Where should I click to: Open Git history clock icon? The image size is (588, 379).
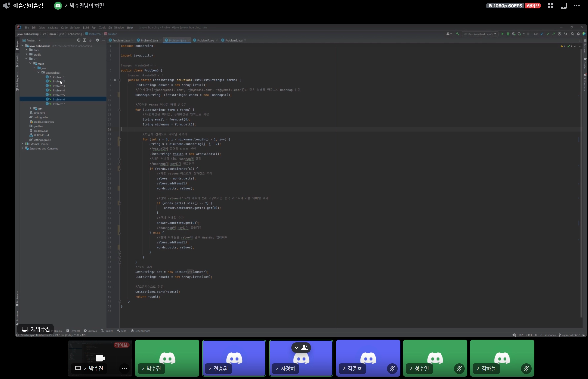[559, 34]
